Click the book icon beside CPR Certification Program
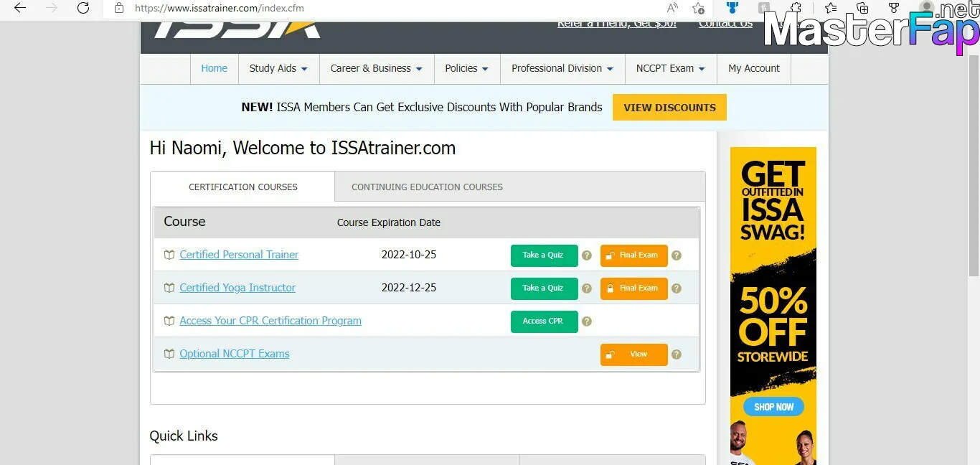980x465 pixels. coord(169,321)
